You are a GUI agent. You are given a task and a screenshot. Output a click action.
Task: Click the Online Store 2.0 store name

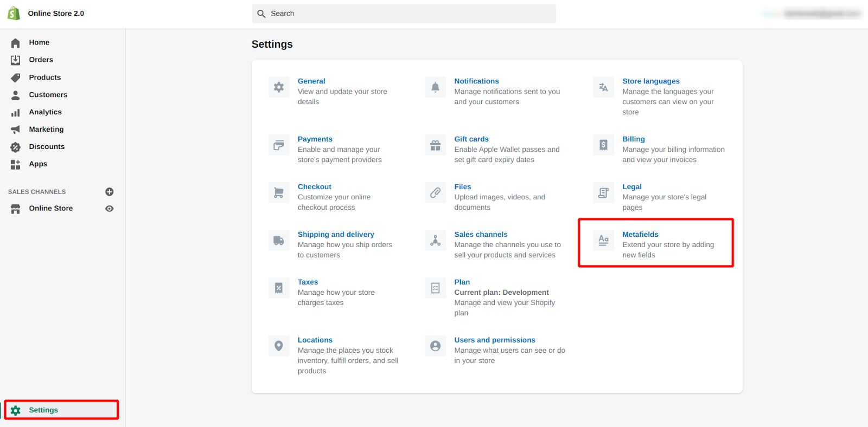tap(56, 14)
